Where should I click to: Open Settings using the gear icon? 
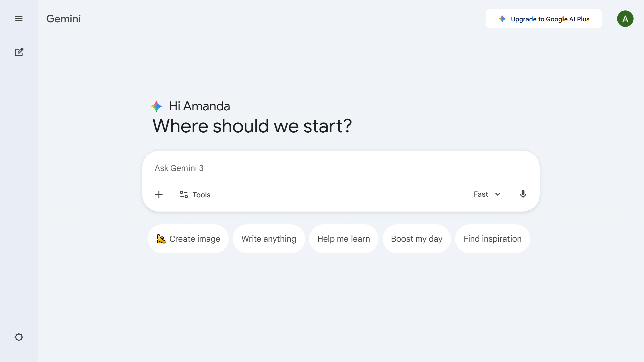pos(19,337)
